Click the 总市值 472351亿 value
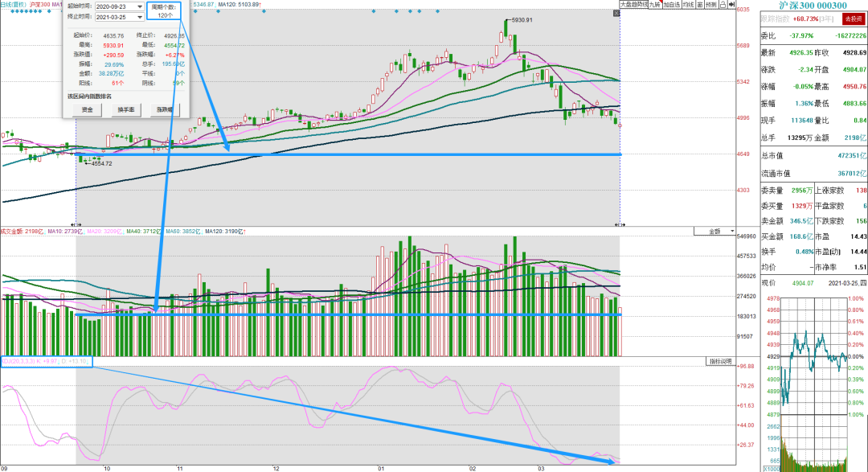868x472 pixels. (x=852, y=156)
